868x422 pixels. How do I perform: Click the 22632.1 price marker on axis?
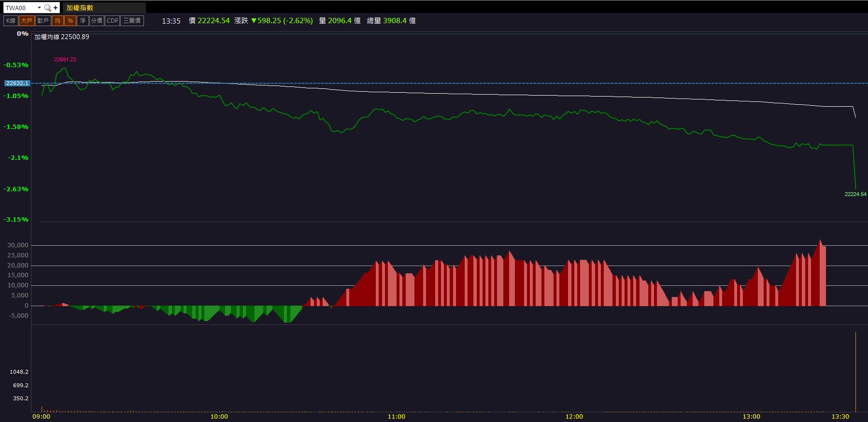click(x=17, y=83)
